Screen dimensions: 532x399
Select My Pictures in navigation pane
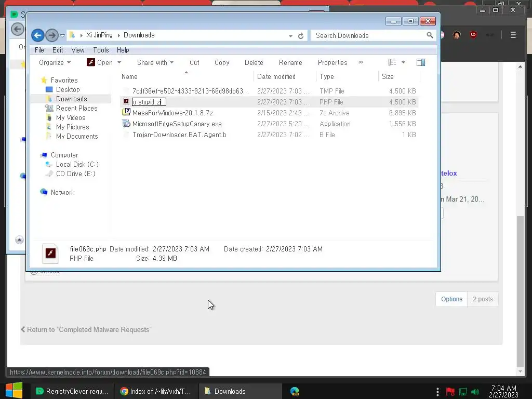(x=73, y=127)
